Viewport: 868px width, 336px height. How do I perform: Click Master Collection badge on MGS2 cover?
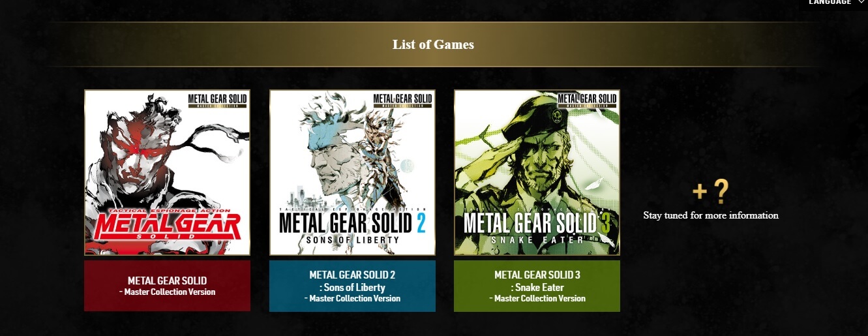tap(403, 101)
